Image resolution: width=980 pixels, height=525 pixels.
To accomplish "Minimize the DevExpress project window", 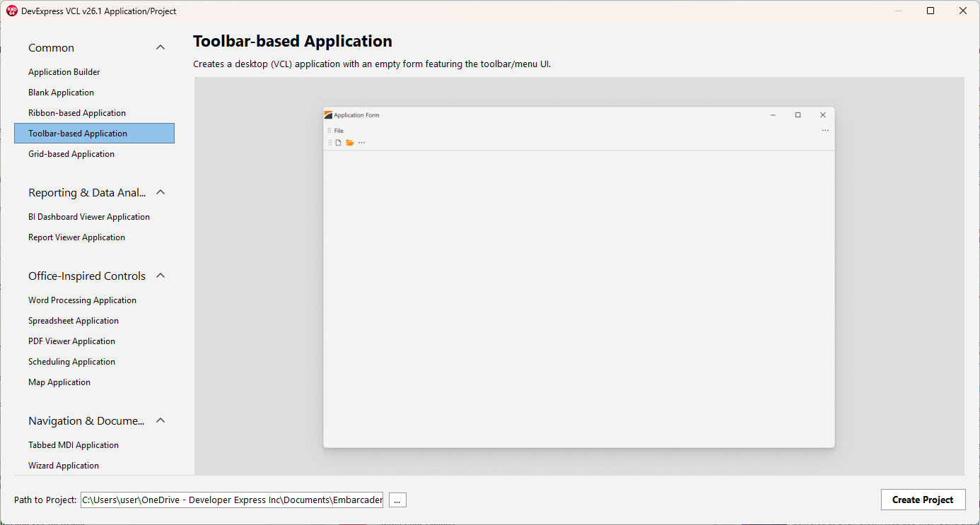I will [x=899, y=11].
